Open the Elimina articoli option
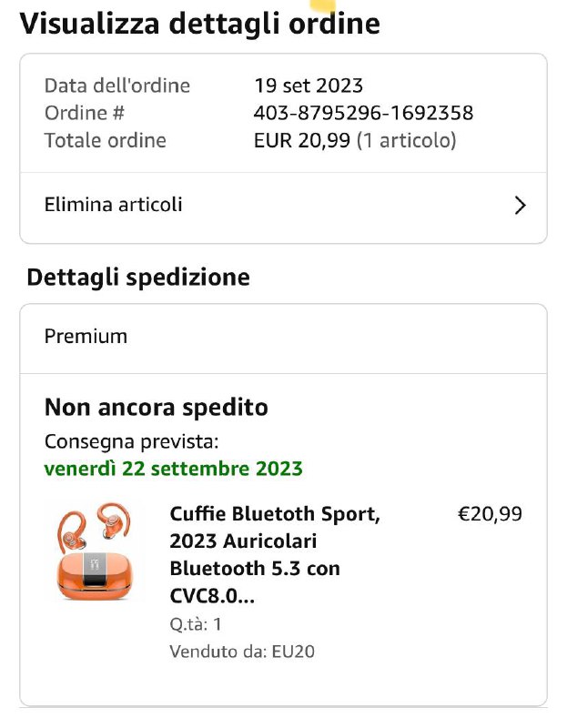 point(114,205)
